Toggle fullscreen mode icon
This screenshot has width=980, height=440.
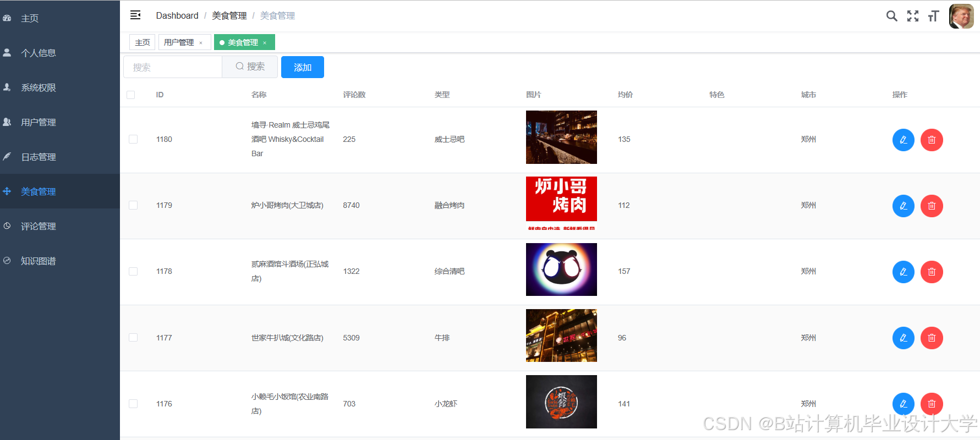913,16
